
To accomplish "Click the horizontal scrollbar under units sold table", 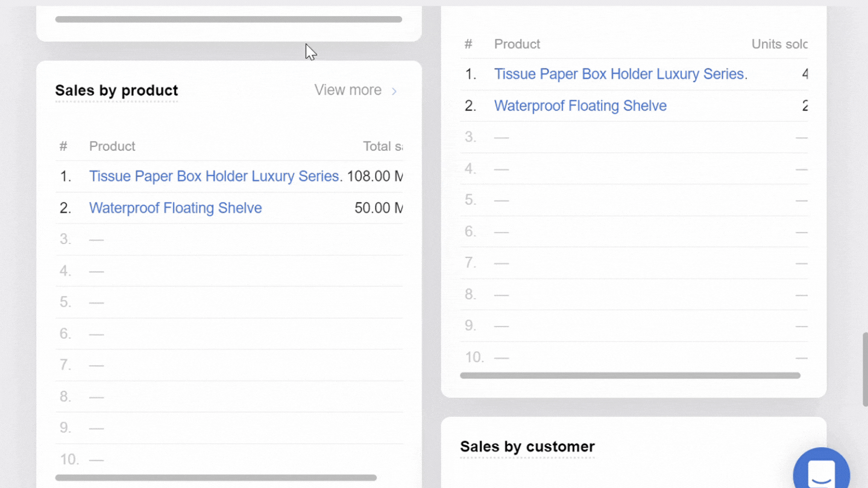I will click(x=630, y=375).
